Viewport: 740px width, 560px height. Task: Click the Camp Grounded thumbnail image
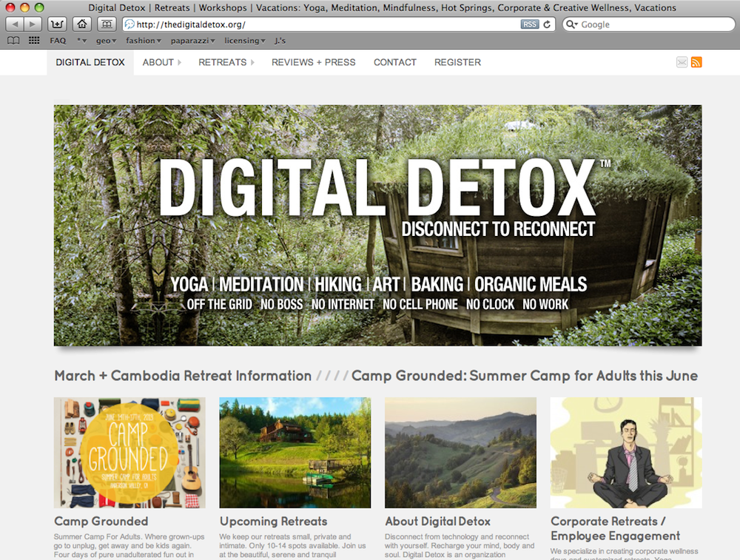click(129, 453)
